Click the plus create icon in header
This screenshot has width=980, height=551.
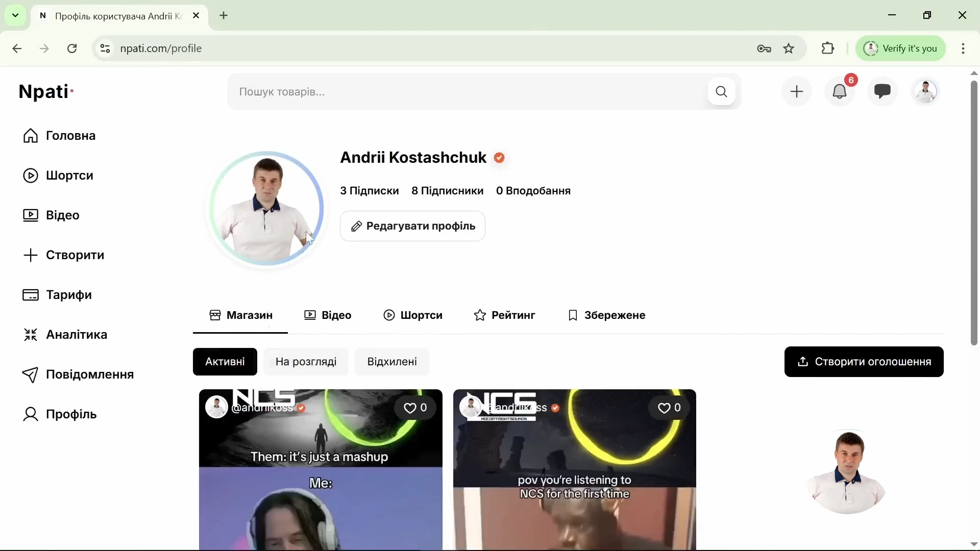tap(797, 92)
